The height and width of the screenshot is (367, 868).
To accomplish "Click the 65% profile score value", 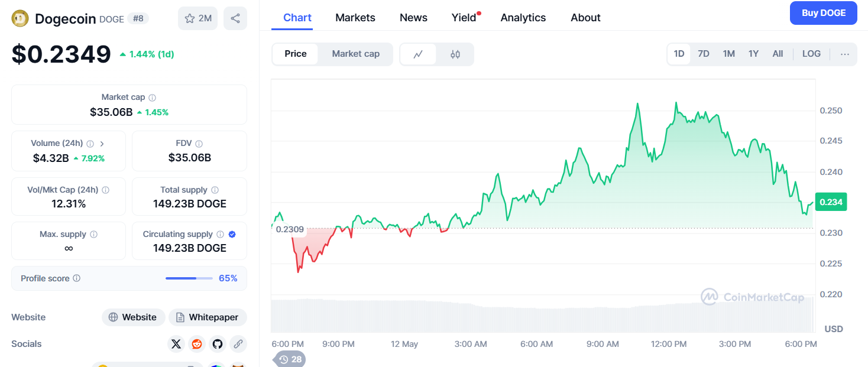I will [x=228, y=278].
